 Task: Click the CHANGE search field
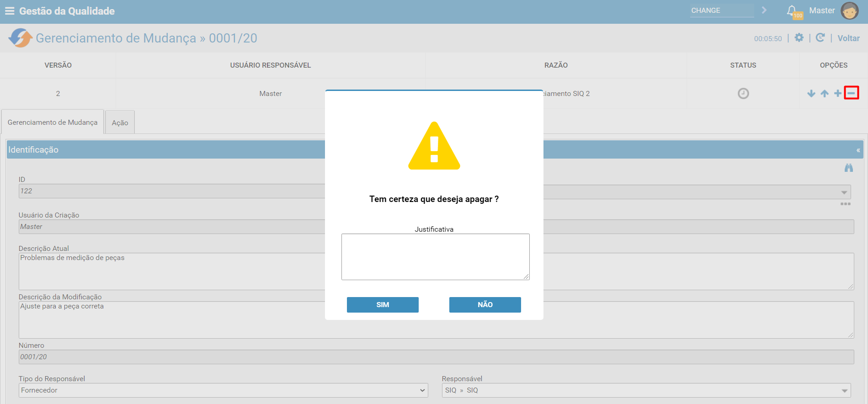click(x=722, y=11)
